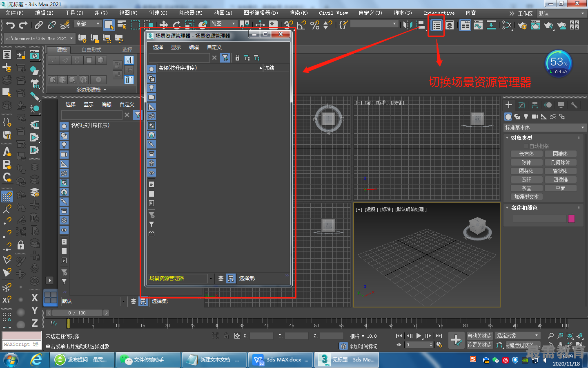
Task: Open the 选定对象 key filter dropdown
Action: click(517, 336)
